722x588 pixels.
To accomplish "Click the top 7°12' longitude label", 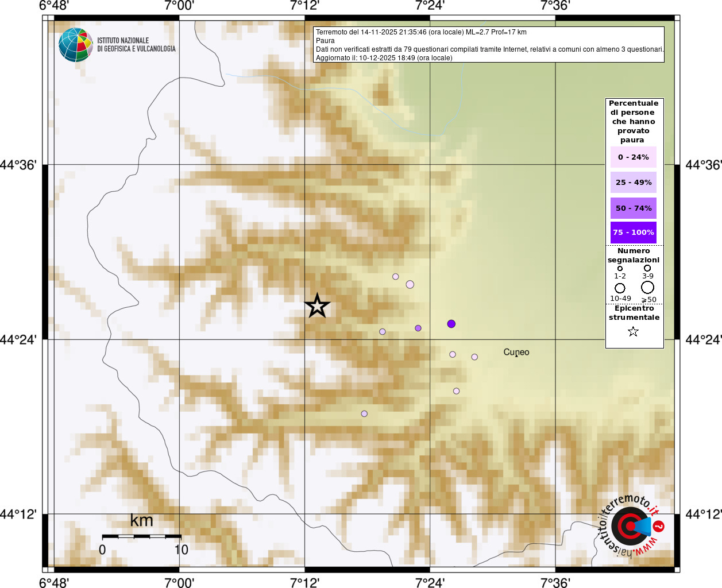I will click(x=304, y=6).
